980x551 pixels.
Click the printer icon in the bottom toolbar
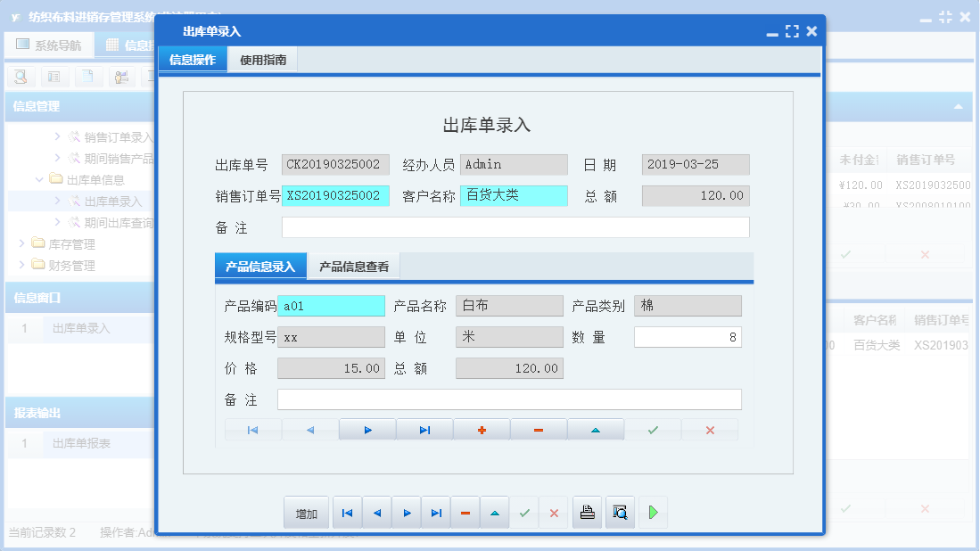click(587, 512)
